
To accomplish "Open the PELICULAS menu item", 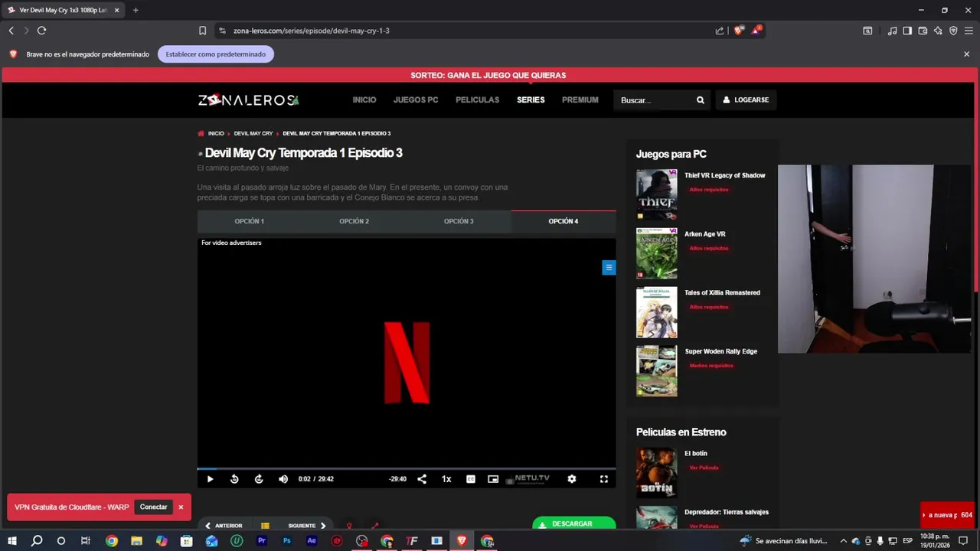I will click(x=477, y=100).
